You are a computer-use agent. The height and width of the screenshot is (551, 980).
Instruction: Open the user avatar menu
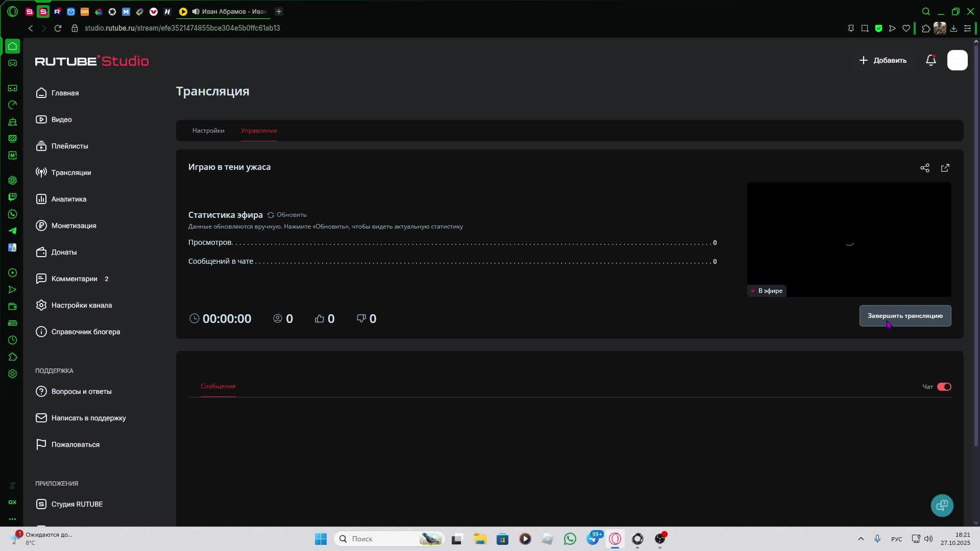point(957,60)
